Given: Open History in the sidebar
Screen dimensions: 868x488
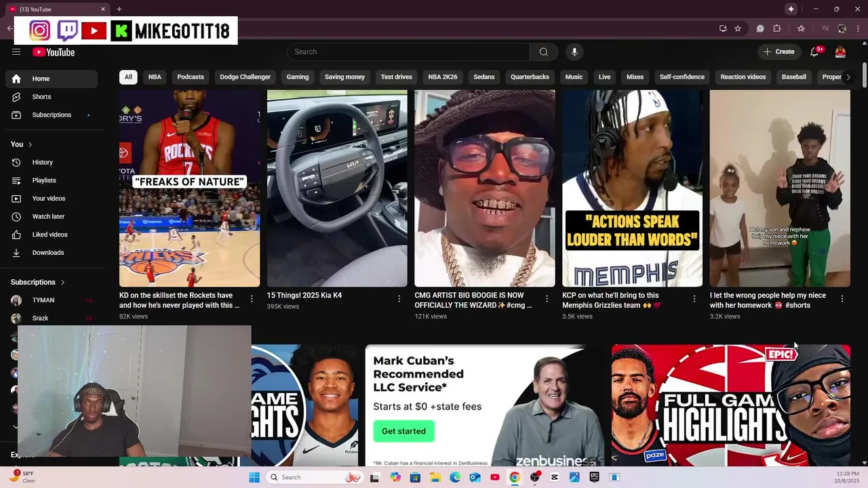Looking at the screenshot, I should coord(52,162).
